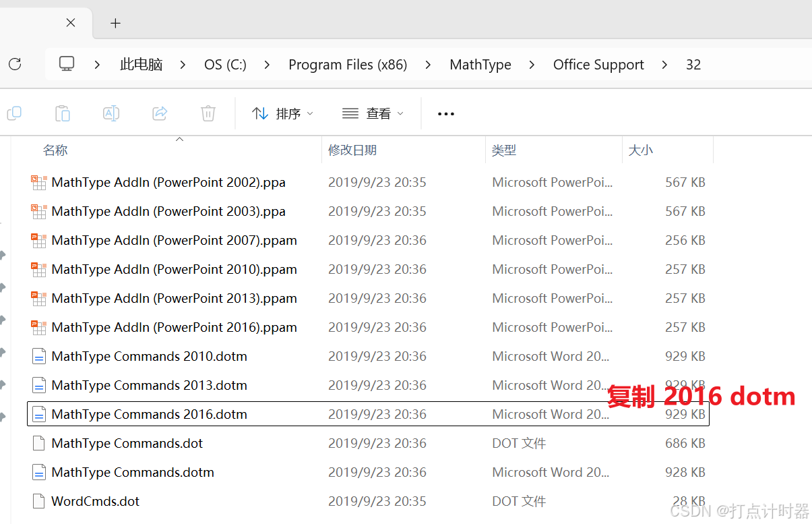This screenshot has height=524, width=812.
Task: Click the address bar empty field area
Action: tap(758, 65)
